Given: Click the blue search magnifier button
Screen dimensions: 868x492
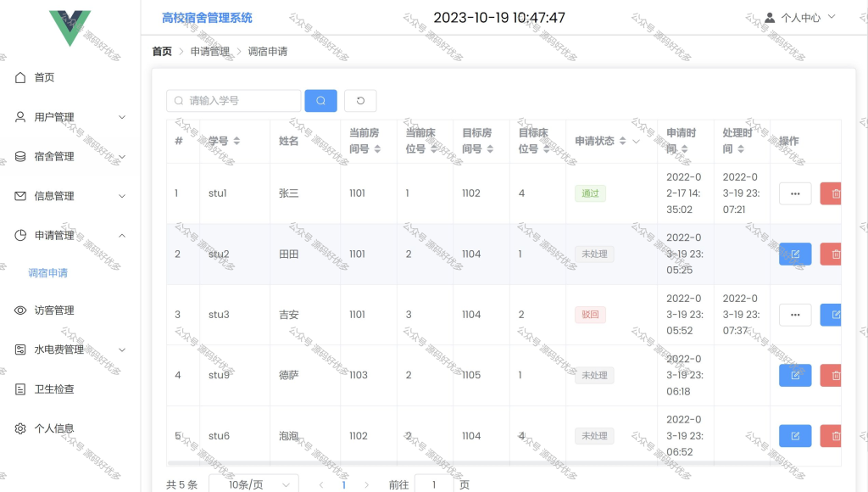Looking at the screenshot, I should tap(320, 101).
